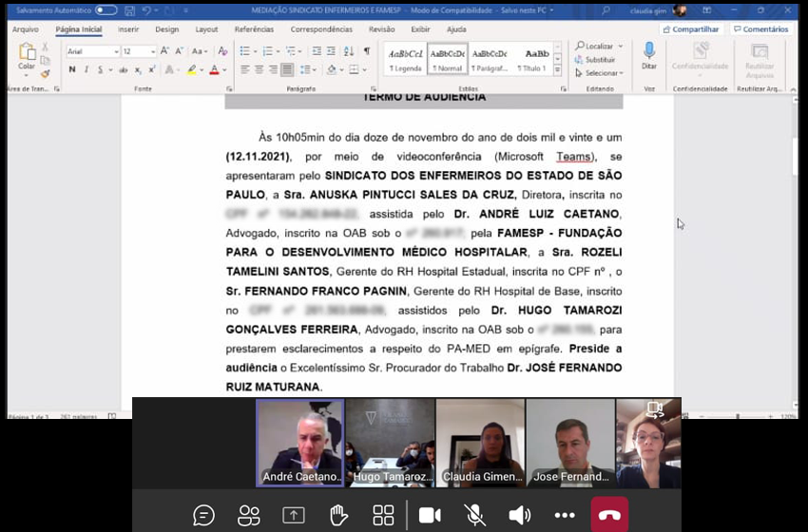Toggle the muted microphone button
The width and height of the screenshot is (808, 532).
474,515
